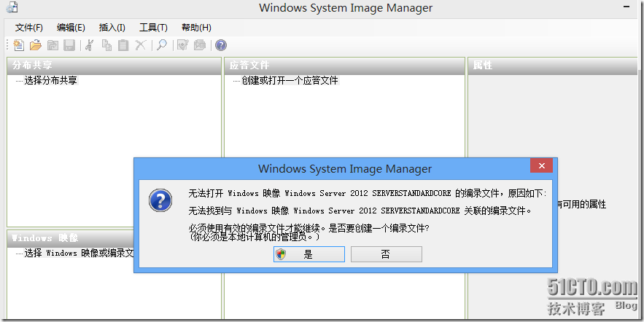The width and height of the screenshot is (644, 322).
Task: Click 是 to create the catalog file
Action: click(x=309, y=254)
